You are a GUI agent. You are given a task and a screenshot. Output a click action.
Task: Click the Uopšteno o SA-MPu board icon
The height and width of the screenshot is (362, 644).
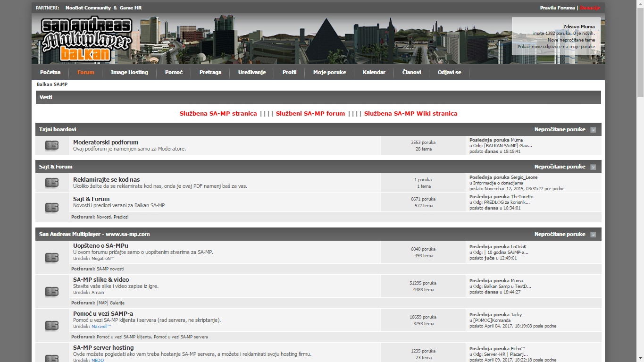click(52, 258)
